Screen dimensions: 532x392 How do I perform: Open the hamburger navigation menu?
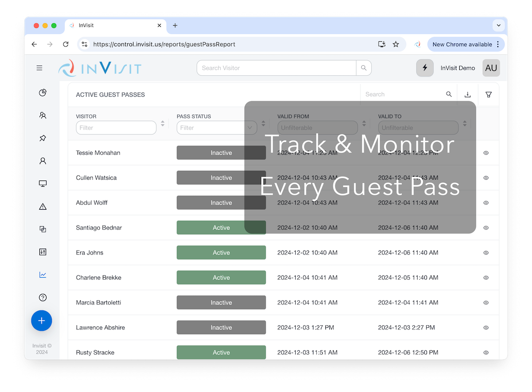pyautogui.click(x=39, y=68)
